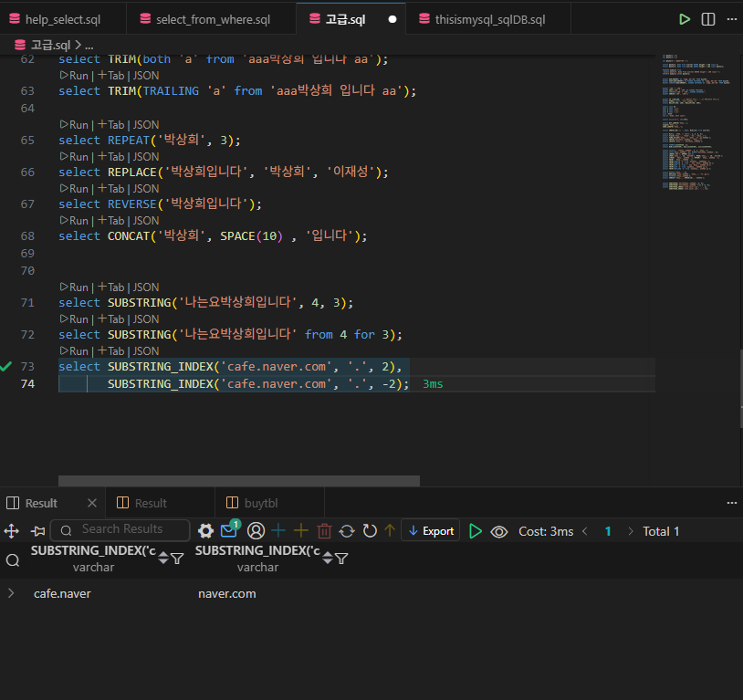Go to next results page

(x=630, y=531)
